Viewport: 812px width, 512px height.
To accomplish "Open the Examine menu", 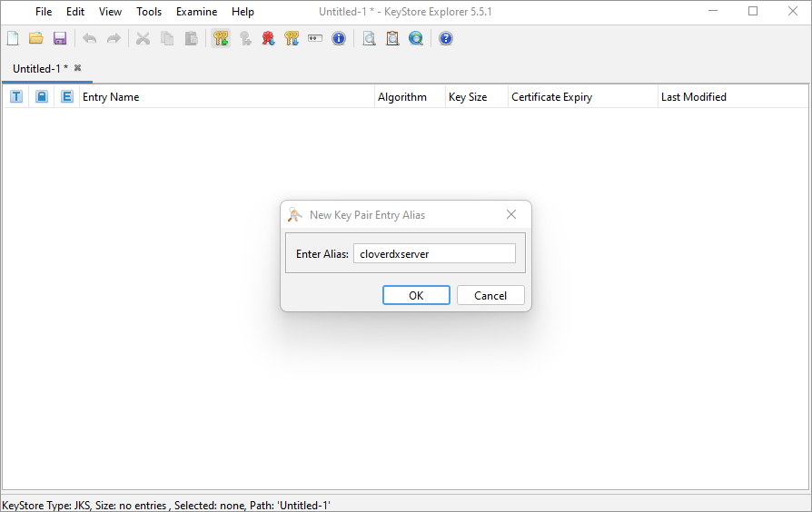I will coord(196,12).
